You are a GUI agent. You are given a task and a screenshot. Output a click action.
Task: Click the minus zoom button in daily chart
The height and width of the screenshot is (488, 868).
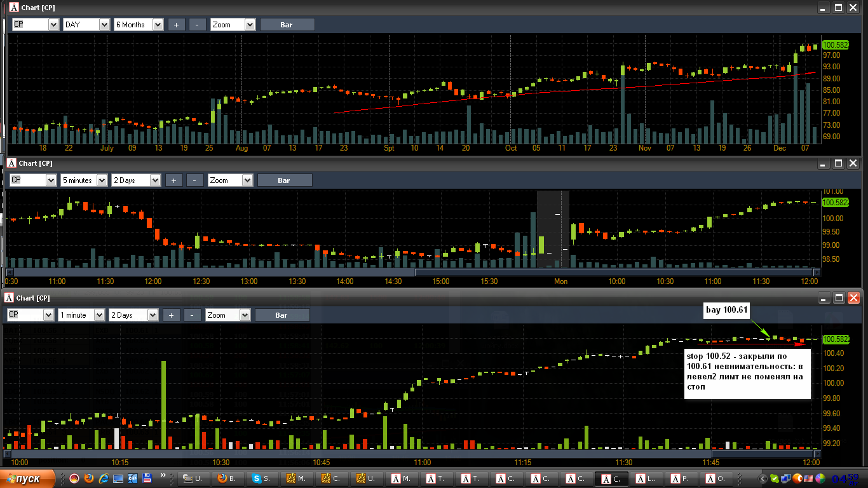(x=198, y=25)
